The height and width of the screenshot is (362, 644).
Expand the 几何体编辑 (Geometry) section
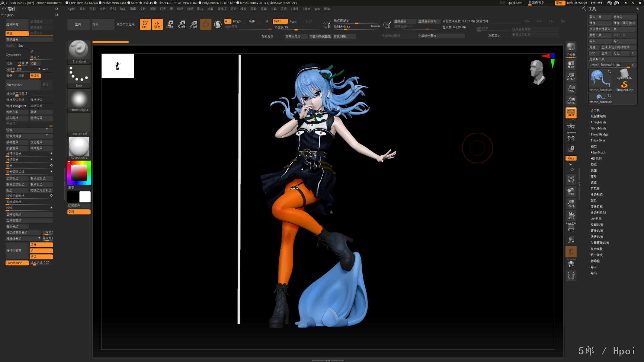(x=598, y=116)
